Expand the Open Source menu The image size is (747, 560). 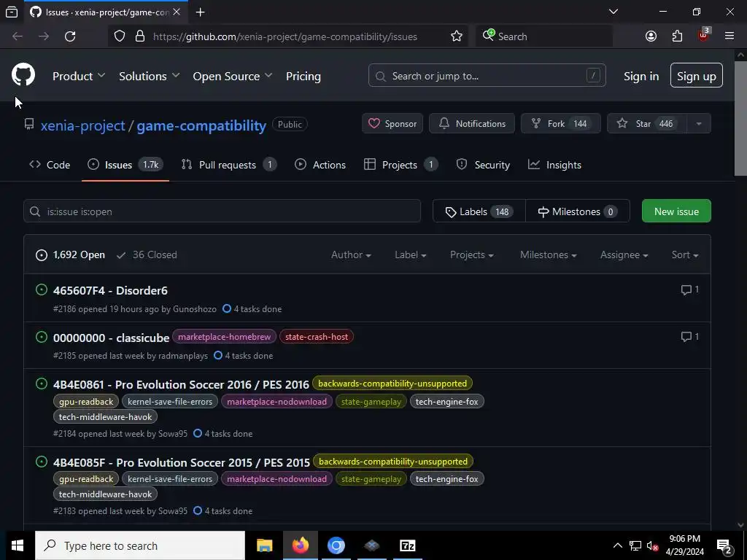click(233, 76)
